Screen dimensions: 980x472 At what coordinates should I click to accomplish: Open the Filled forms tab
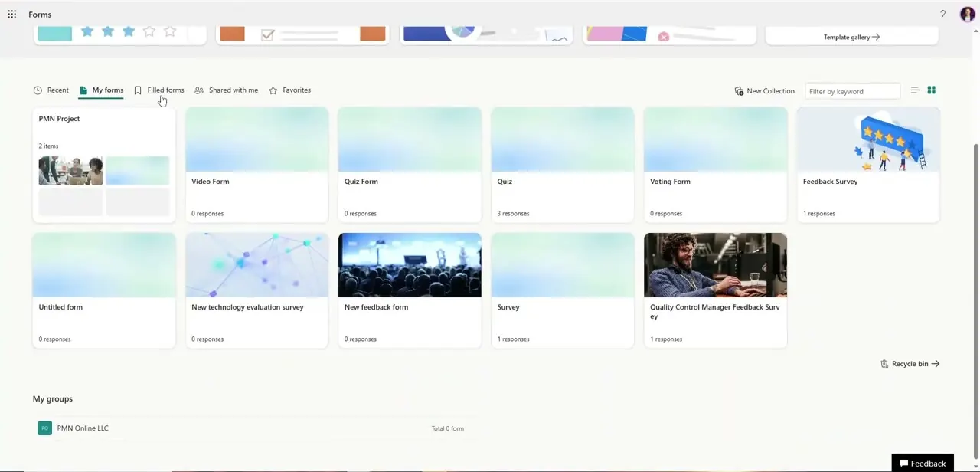coord(159,90)
